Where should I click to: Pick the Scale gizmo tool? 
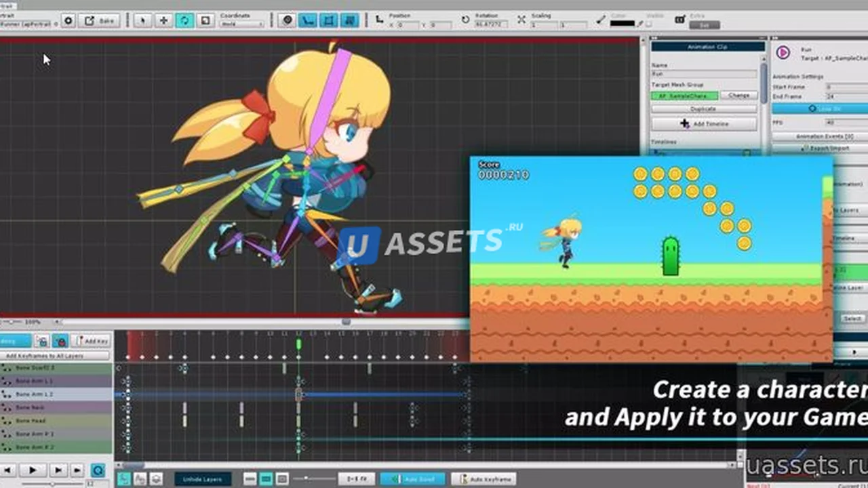point(205,20)
